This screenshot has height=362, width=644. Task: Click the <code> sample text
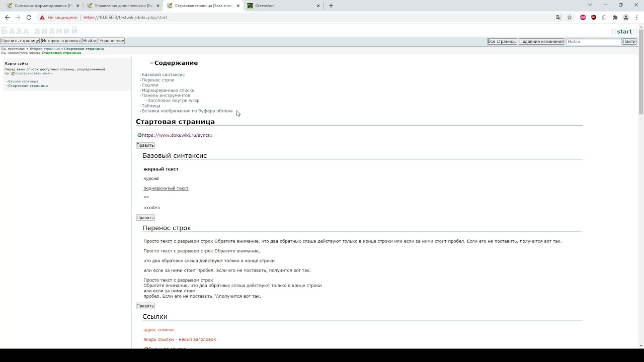click(x=152, y=208)
